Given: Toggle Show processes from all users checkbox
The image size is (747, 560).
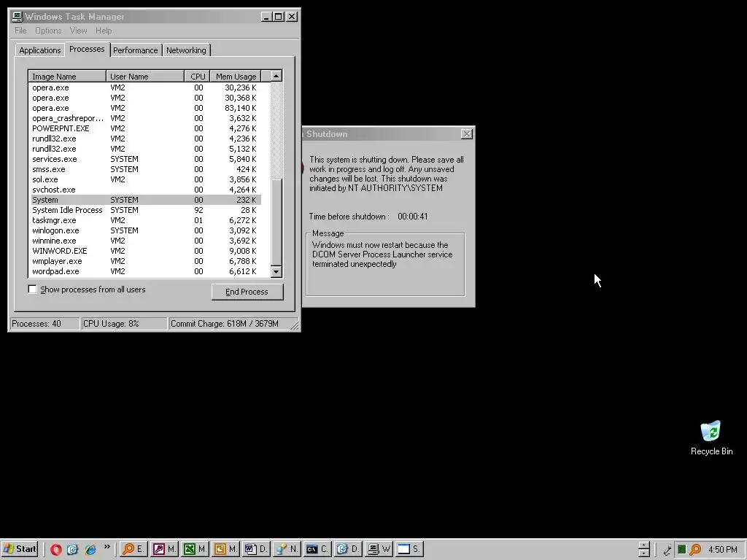Looking at the screenshot, I should coord(32,289).
